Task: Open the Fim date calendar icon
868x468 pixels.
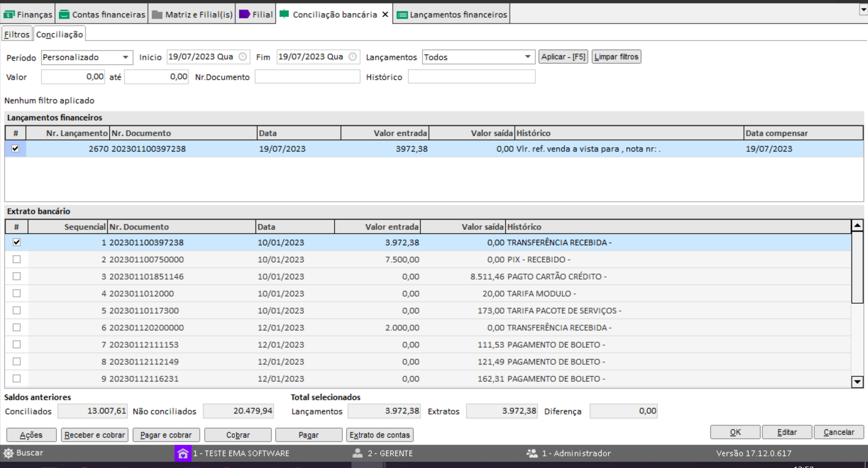Action: click(352, 57)
